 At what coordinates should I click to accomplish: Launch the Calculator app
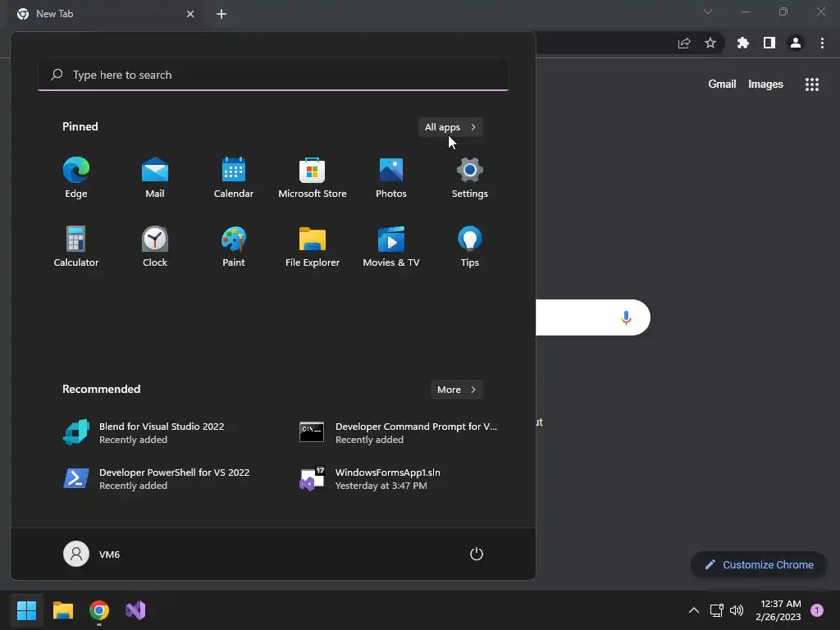coord(76,246)
